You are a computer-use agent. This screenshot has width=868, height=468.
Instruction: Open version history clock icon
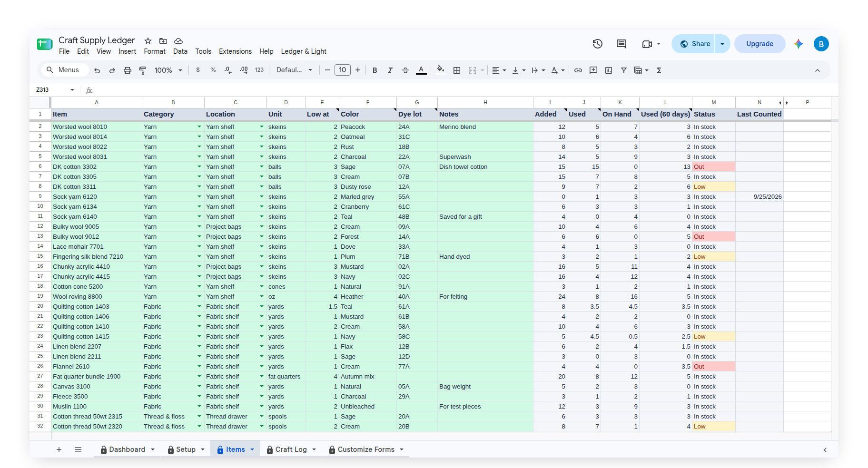[598, 44]
